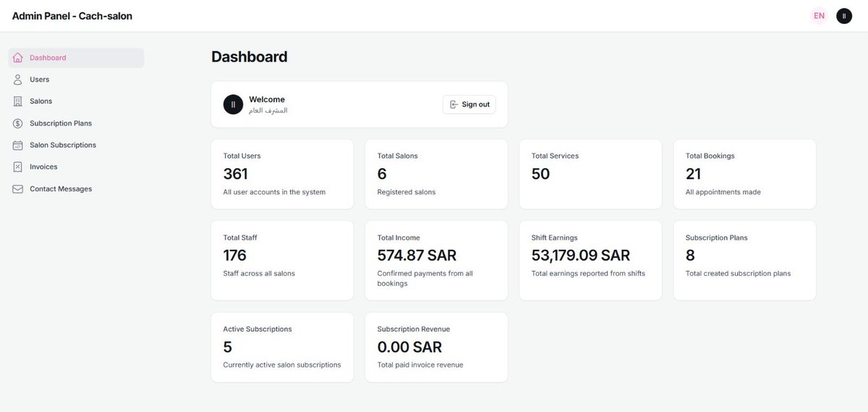This screenshot has width=868, height=412.
Task: Select Contact Messages in the sidebar
Action: 61,189
